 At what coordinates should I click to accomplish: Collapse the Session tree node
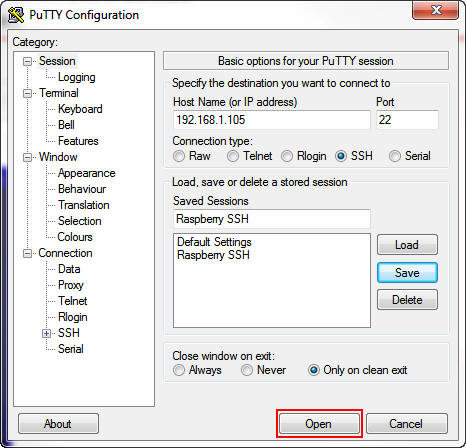point(27,61)
